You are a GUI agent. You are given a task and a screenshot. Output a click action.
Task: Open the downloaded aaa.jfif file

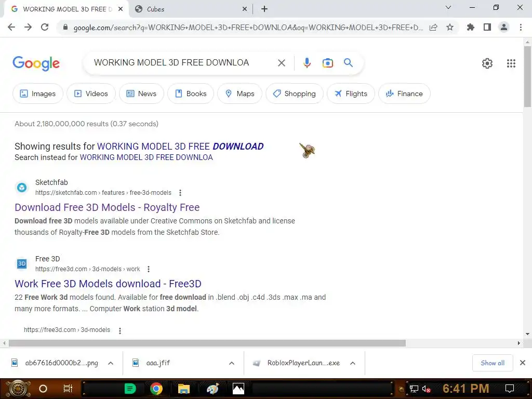[158, 363]
